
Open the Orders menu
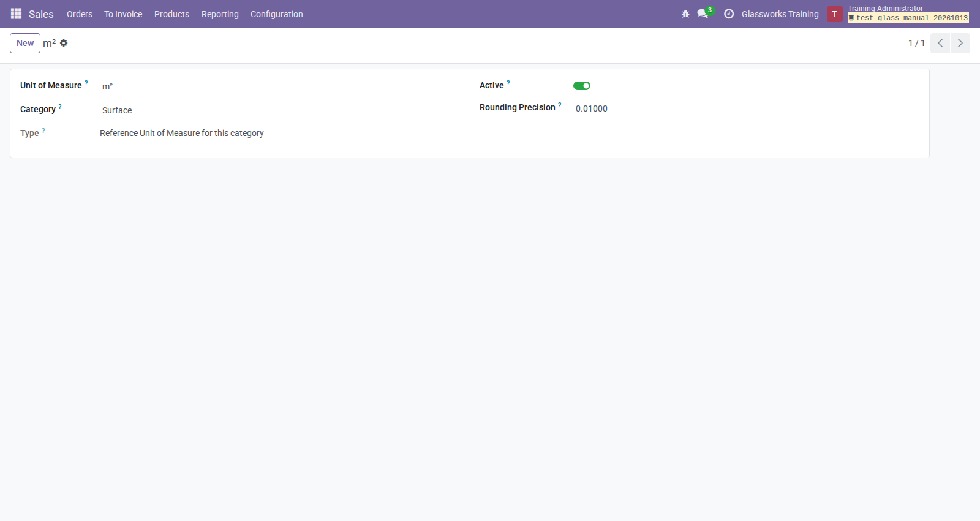click(80, 14)
